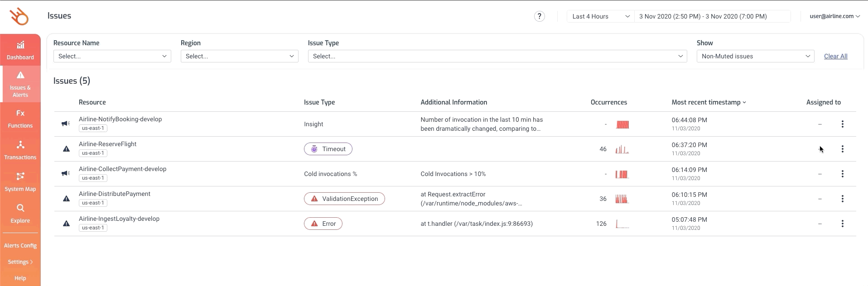This screenshot has height=286, width=868.
Task: Open the Issue Type filter dropdown
Action: (x=497, y=56)
